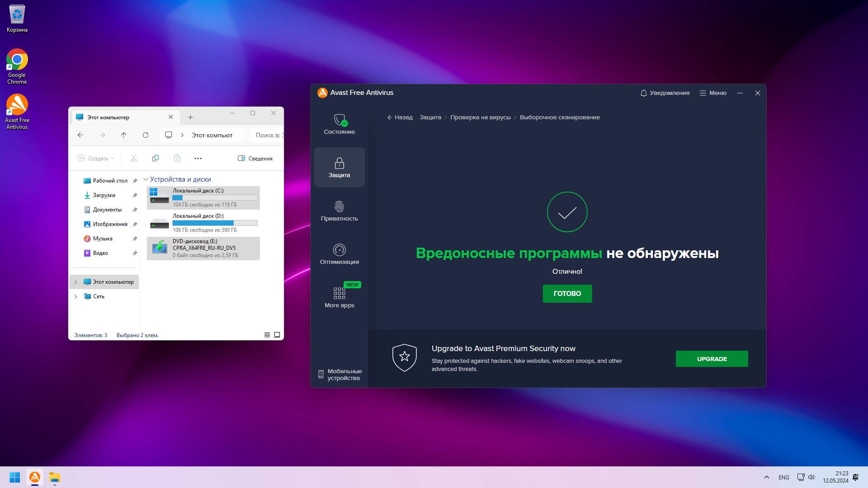Click the UPGRADE button

pyautogui.click(x=712, y=359)
